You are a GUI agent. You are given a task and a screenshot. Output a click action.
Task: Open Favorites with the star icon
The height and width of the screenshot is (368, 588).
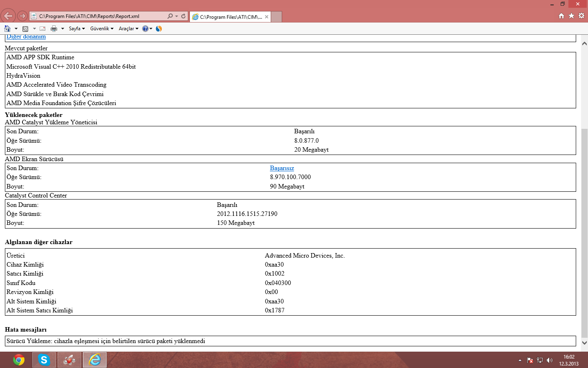571,16
